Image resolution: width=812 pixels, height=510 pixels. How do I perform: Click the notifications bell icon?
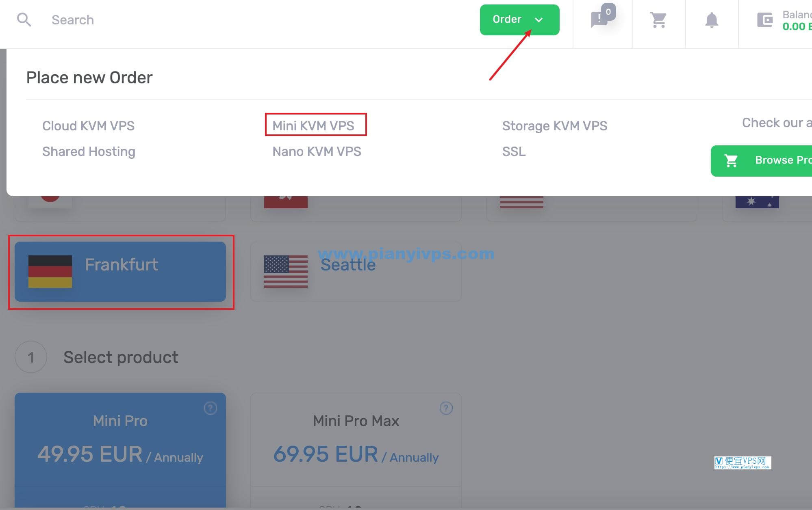pos(712,19)
